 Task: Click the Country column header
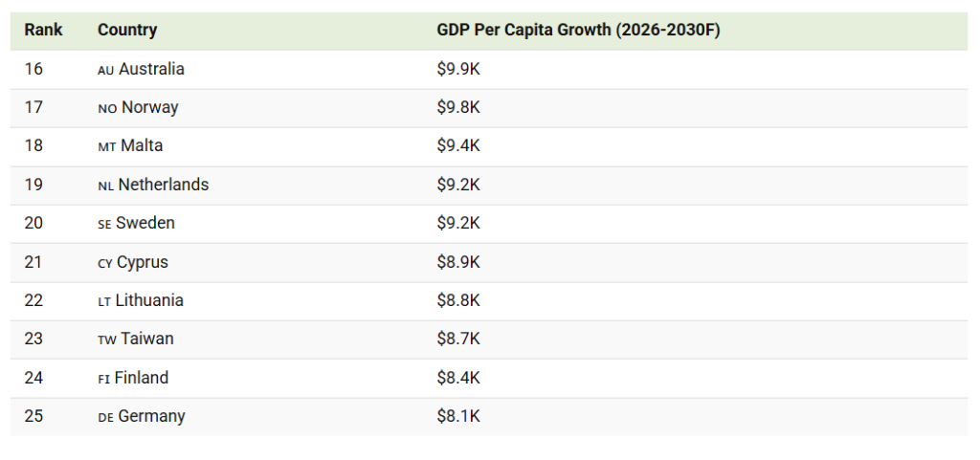(x=127, y=31)
